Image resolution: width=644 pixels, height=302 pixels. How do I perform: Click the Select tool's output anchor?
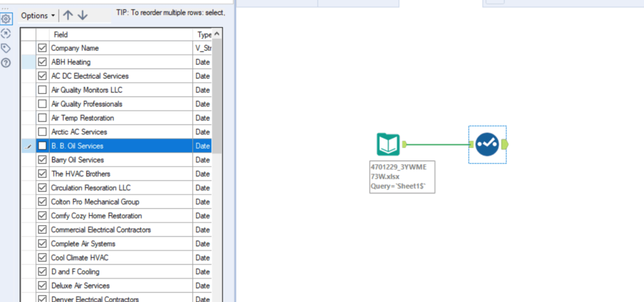[x=506, y=145]
